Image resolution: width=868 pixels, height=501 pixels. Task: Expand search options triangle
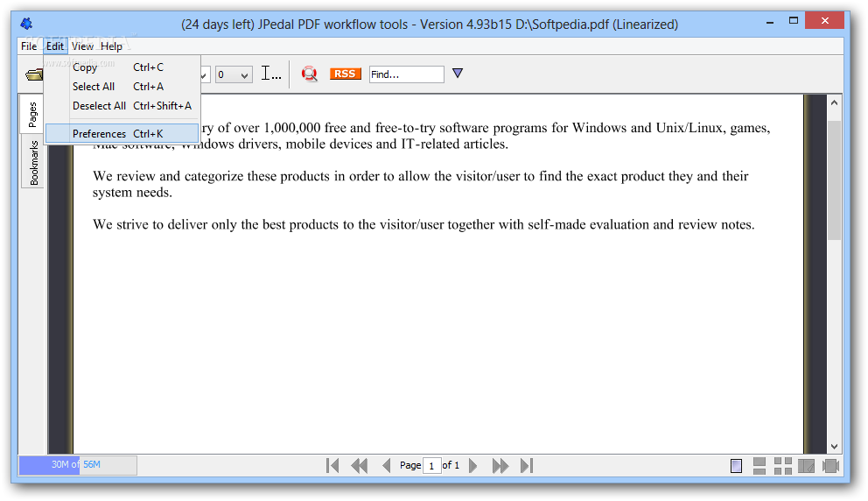click(458, 74)
